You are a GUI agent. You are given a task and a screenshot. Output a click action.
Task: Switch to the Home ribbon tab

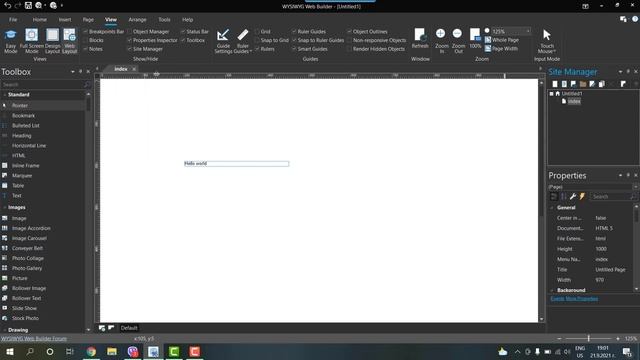click(40, 20)
